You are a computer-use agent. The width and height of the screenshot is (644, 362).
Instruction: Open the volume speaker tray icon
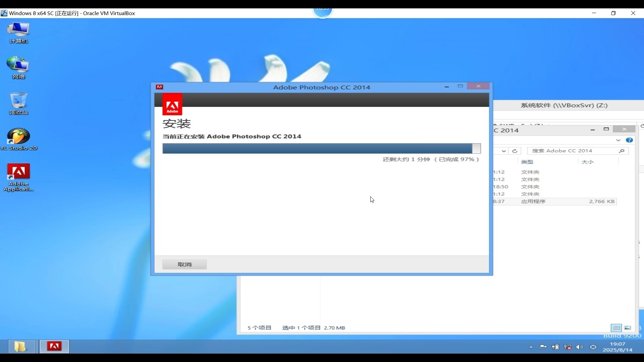click(580, 347)
